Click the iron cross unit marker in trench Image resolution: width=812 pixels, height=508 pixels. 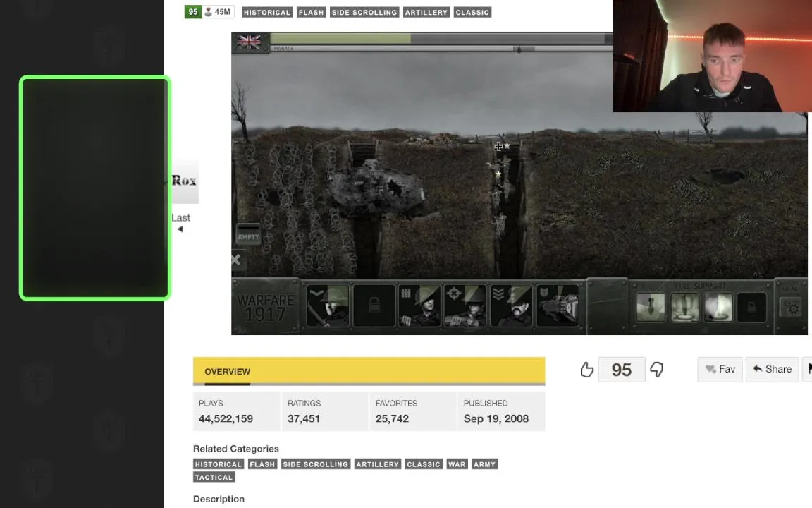tap(498, 147)
